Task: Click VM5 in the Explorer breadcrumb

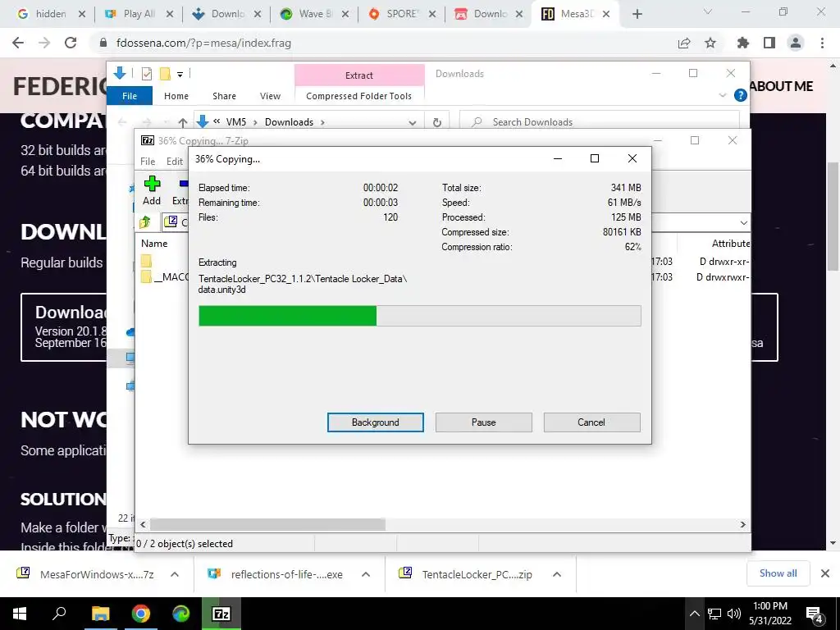Action: point(235,122)
